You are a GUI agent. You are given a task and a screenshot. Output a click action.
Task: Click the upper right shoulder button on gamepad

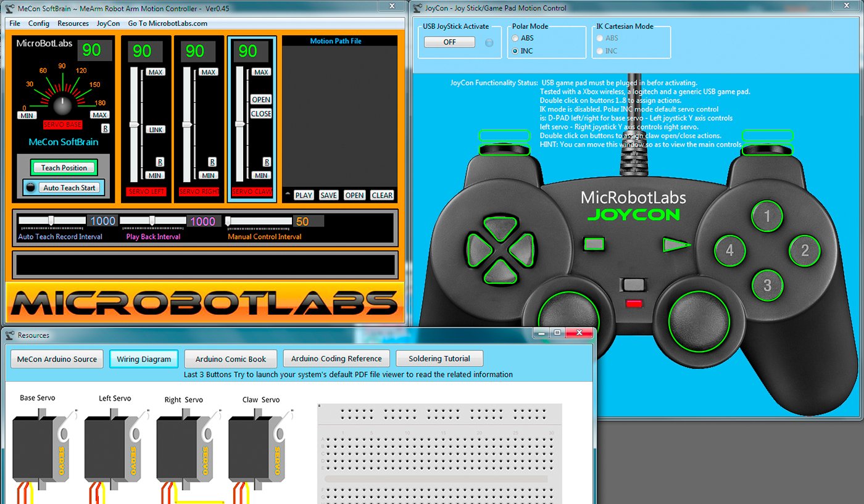768,135
